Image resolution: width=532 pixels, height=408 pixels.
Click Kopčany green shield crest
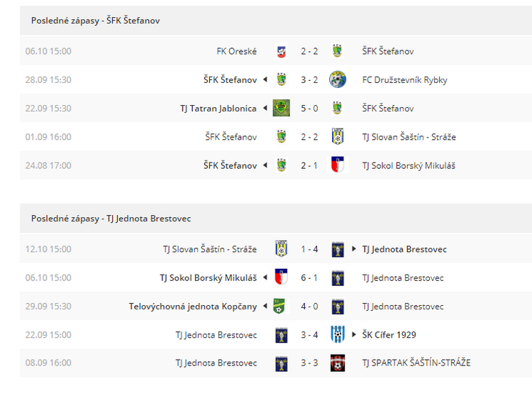click(x=279, y=306)
